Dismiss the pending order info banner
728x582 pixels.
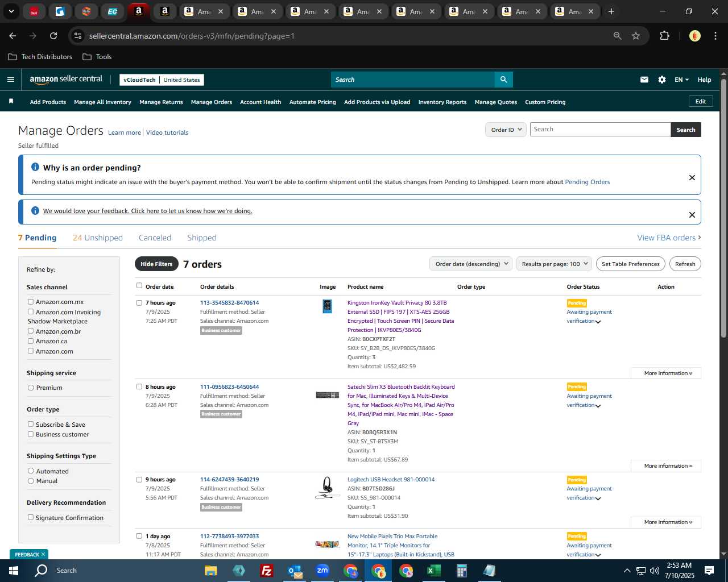(x=692, y=177)
